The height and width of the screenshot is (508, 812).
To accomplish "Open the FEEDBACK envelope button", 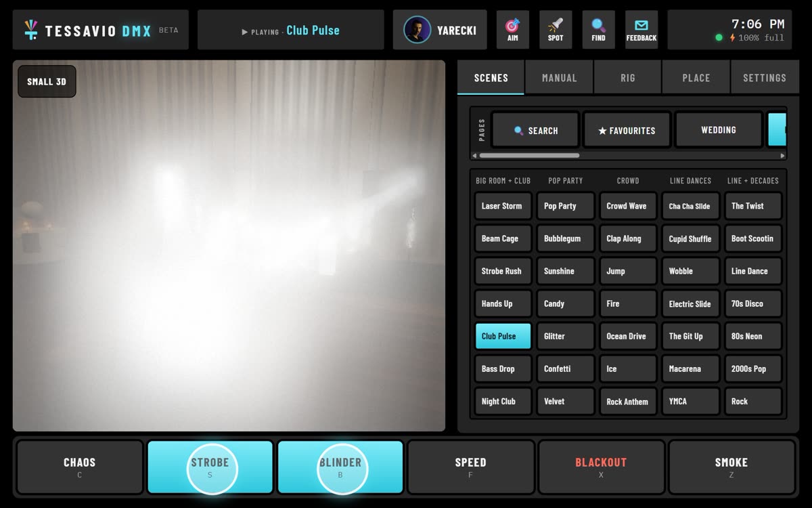I will 641,30.
